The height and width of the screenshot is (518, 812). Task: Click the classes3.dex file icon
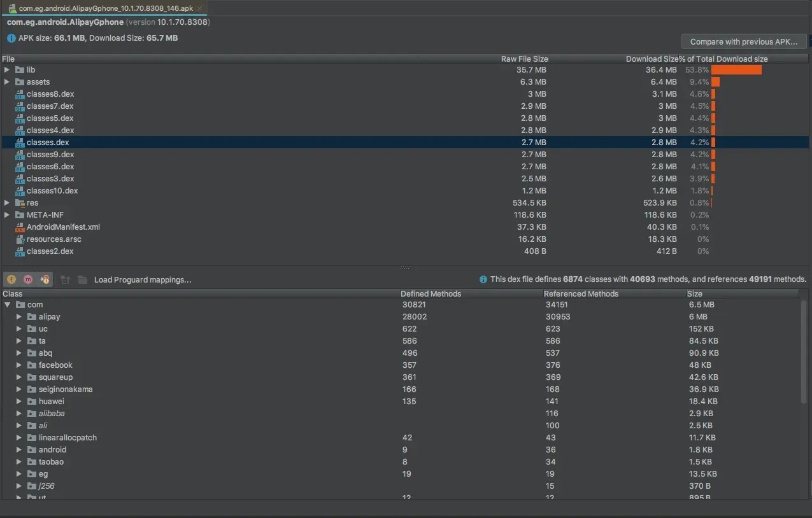click(20, 179)
